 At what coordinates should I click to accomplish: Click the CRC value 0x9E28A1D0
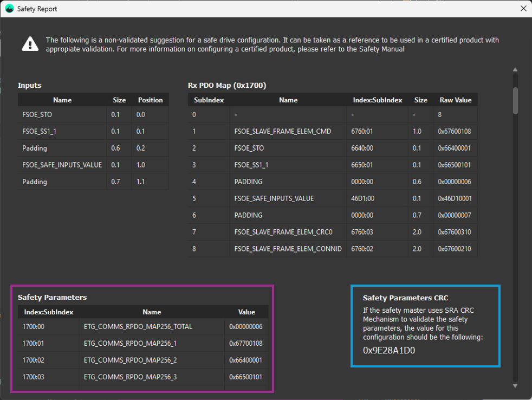pyautogui.click(x=389, y=350)
